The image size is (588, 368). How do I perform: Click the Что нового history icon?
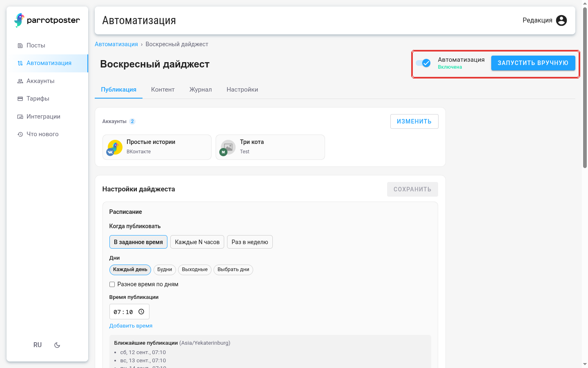click(20, 135)
